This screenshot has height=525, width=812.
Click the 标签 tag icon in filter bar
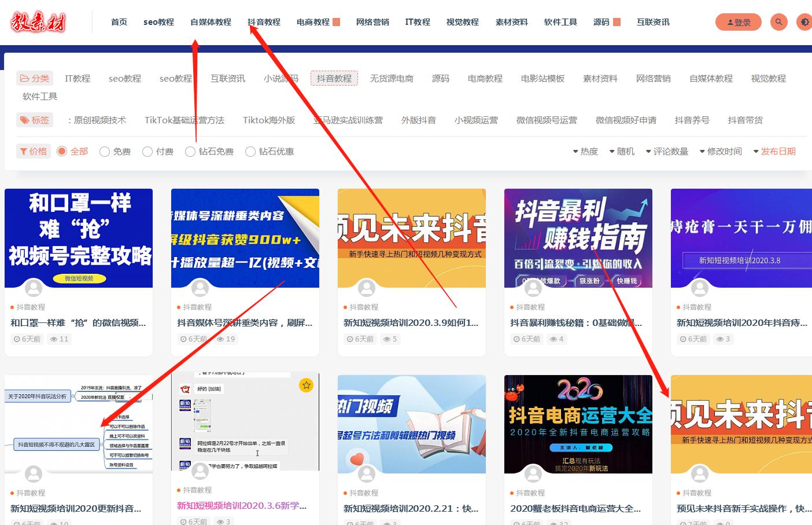tap(24, 119)
